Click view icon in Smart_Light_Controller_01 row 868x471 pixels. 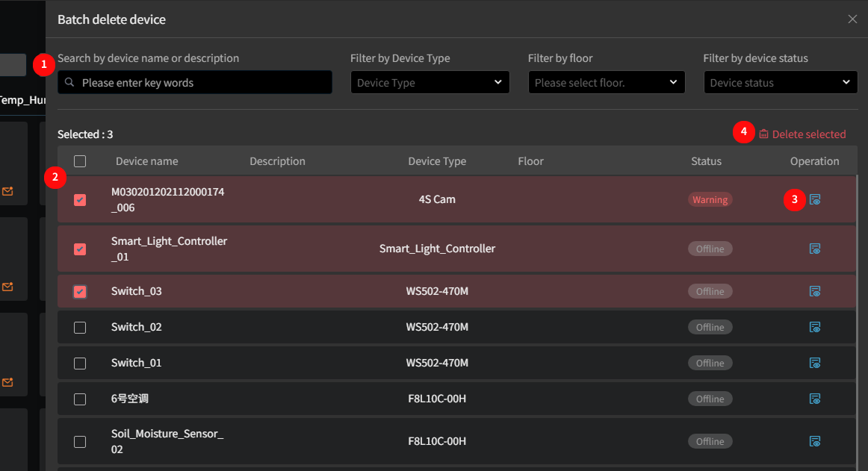(815, 249)
